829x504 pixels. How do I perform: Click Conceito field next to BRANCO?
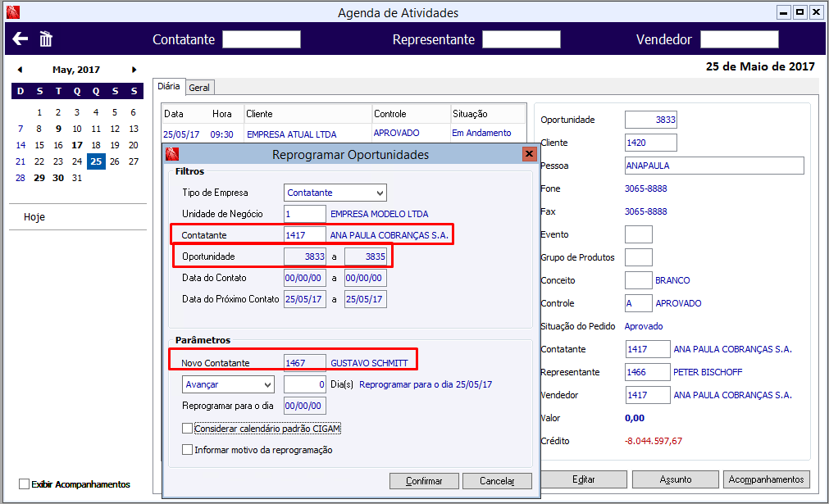pos(639,280)
